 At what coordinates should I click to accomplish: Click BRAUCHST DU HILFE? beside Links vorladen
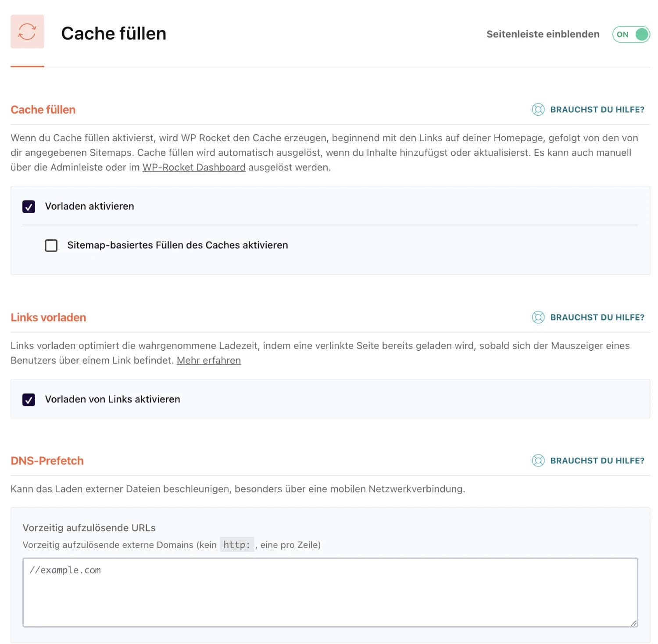tap(597, 317)
